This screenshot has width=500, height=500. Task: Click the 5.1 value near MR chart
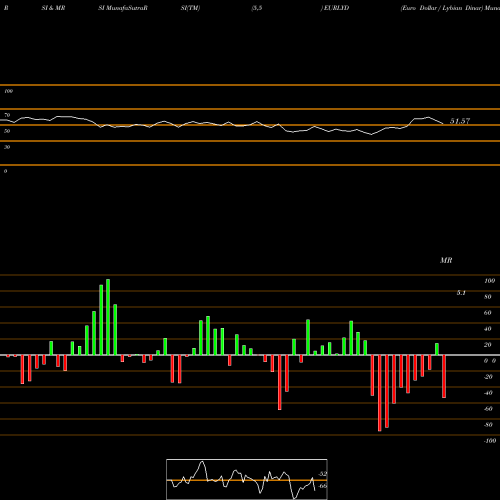[461, 293]
